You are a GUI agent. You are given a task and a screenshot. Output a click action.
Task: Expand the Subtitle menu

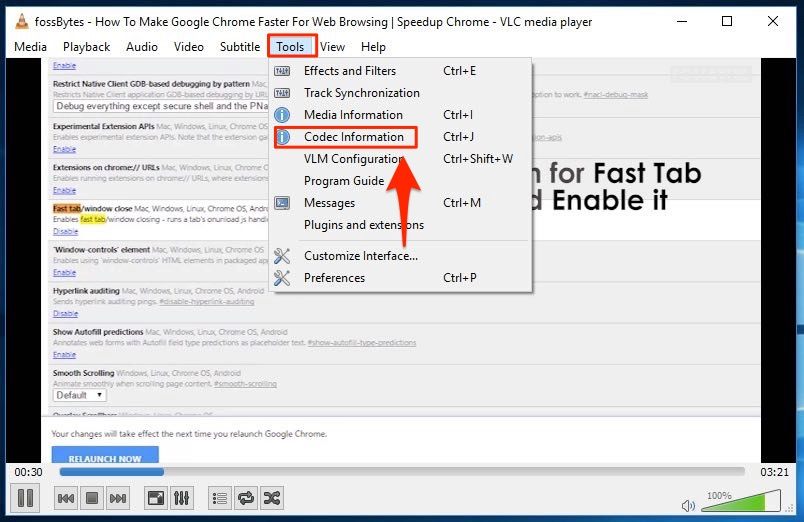point(240,46)
